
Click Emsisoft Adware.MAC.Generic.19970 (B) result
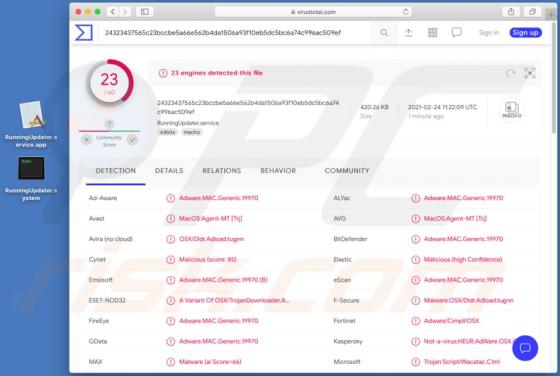point(223,280)
